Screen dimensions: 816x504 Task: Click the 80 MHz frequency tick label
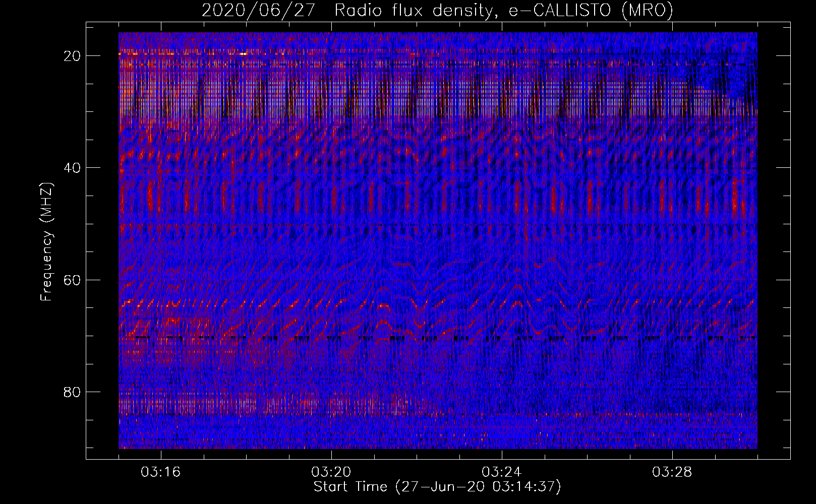coord(73,392)
